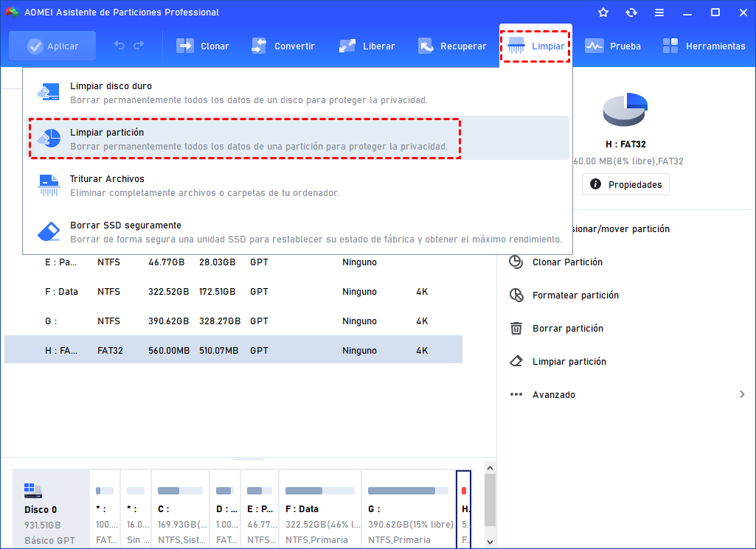
Task: Click the Limpiar toolbar tab
Action: coord(535,46)
